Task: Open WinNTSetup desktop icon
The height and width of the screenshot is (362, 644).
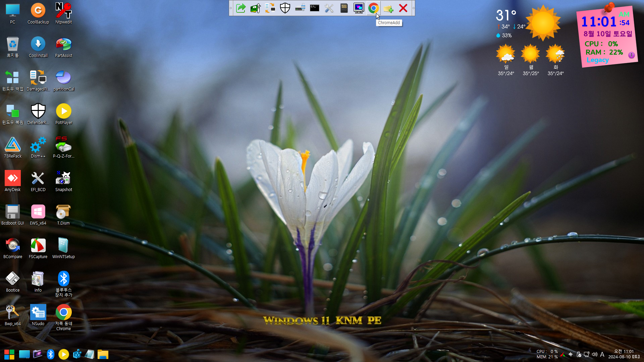Action: coord(64,248)
